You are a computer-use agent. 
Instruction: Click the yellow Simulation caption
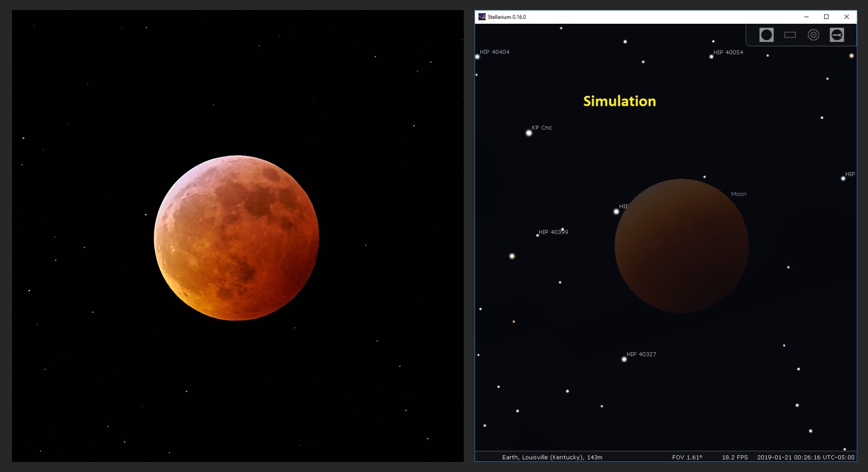tap(619, 101)
